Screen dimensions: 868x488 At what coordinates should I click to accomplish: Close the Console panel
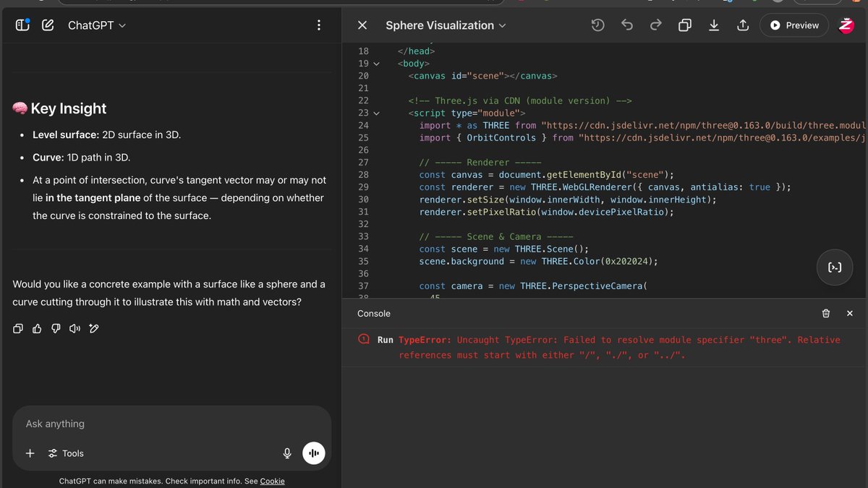[x=850, y=313]
